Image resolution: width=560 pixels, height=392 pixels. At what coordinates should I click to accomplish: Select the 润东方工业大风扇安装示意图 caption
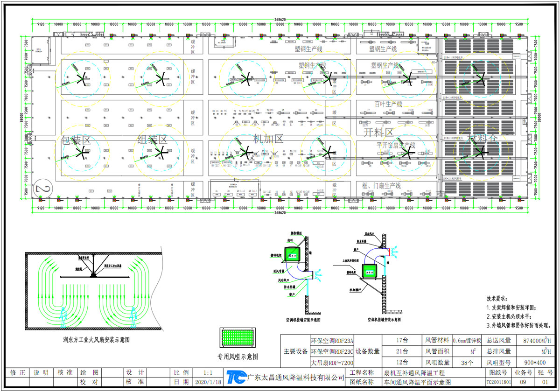(x=96, y=340)
